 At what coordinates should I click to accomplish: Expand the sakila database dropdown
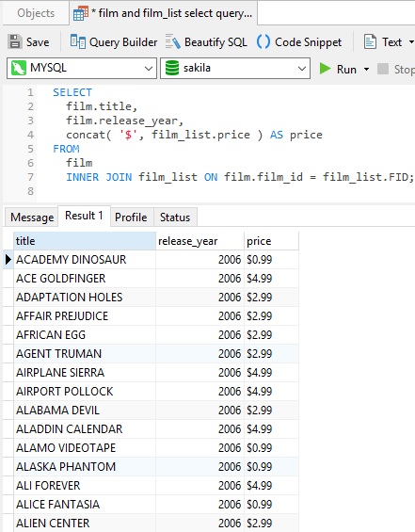point(302,68)
